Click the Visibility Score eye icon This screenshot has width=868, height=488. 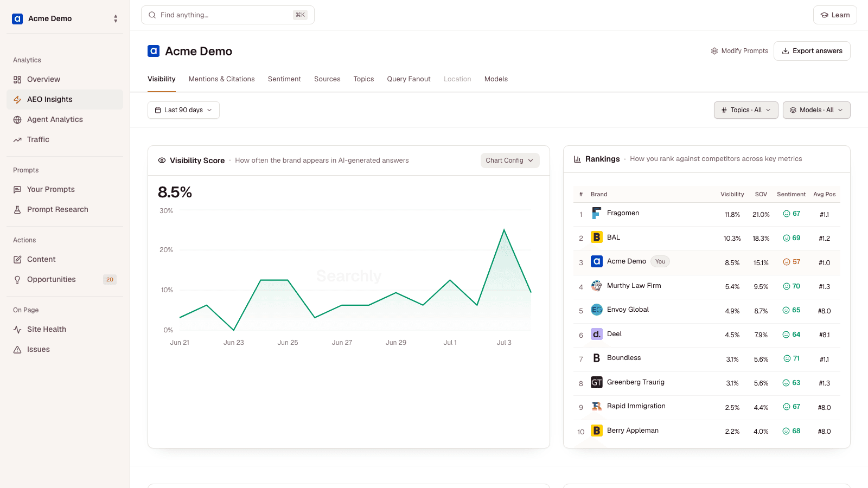(x=162, y=160)
